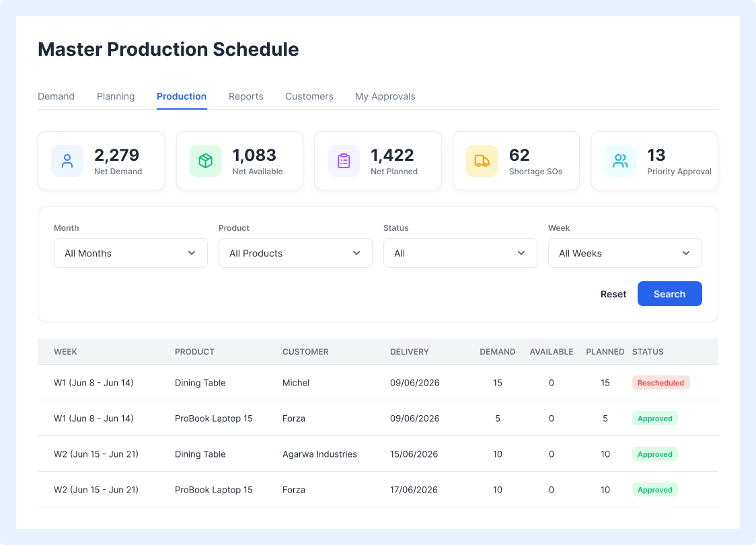Viewport: 756px width, 545px height.
Task: Click the purple Net Planned clipboard icon
Action: click(x=344, y=161)
